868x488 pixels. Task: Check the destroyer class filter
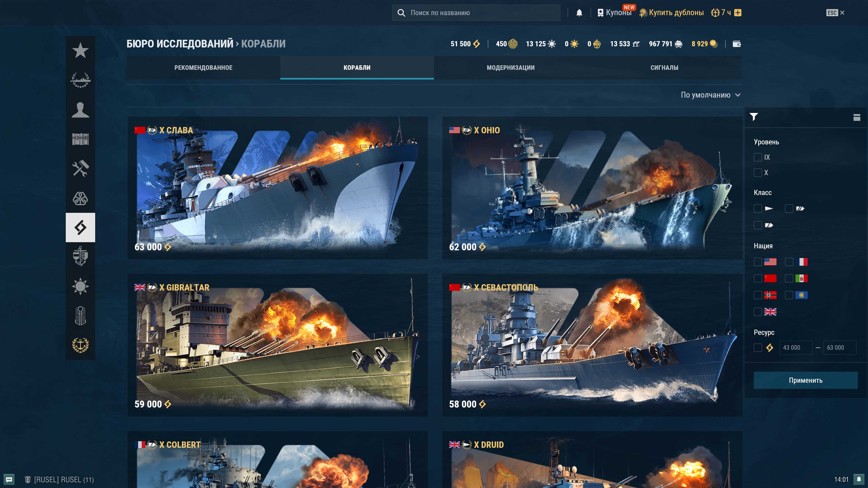pos(757,209)
